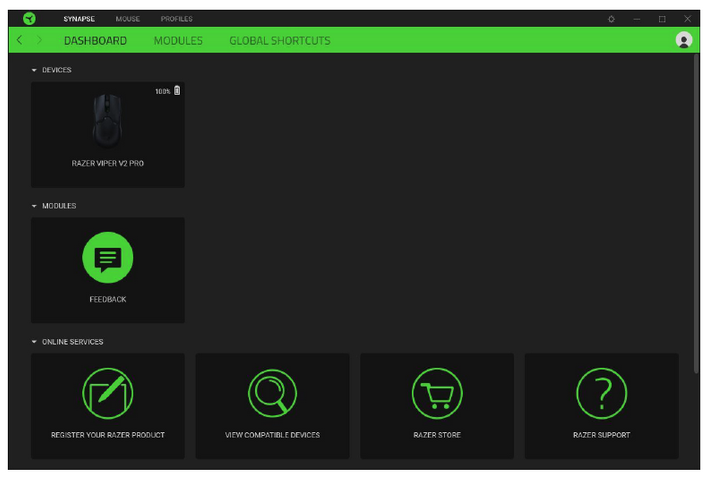Screen dimensions: 710x477
Task: Select the Razer Viper V2 Pro mouse image
Action: 108,121
